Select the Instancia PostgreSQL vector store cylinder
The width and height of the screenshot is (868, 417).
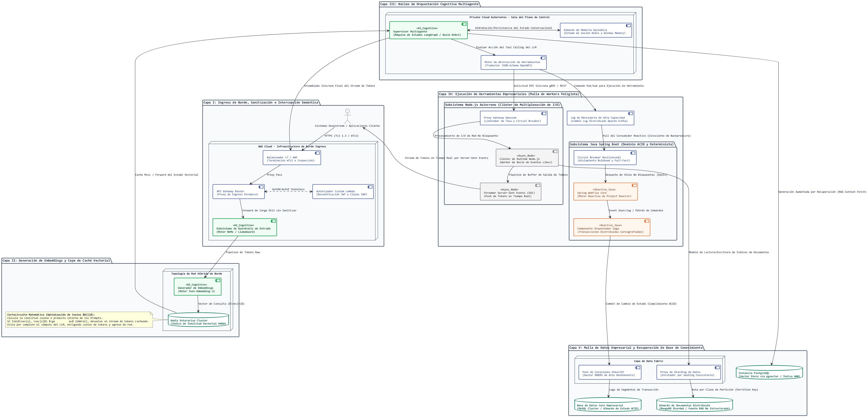coord(769,372)
